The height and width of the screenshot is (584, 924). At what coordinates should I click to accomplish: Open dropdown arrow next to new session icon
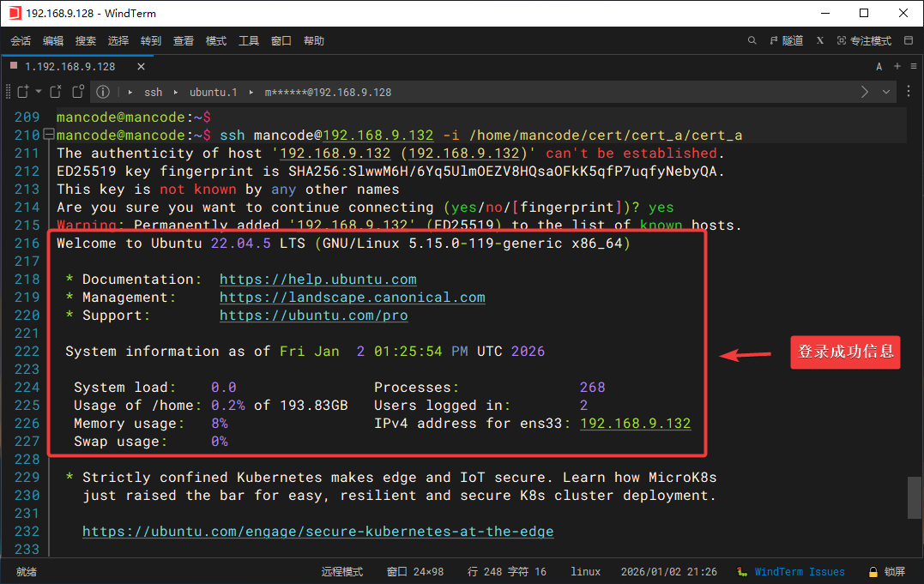click(x=39, y=92)
